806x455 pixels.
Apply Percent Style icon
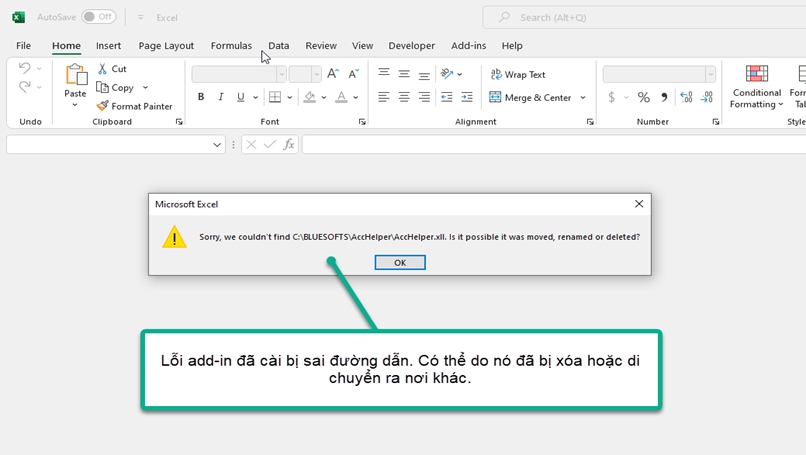(644, 97)
